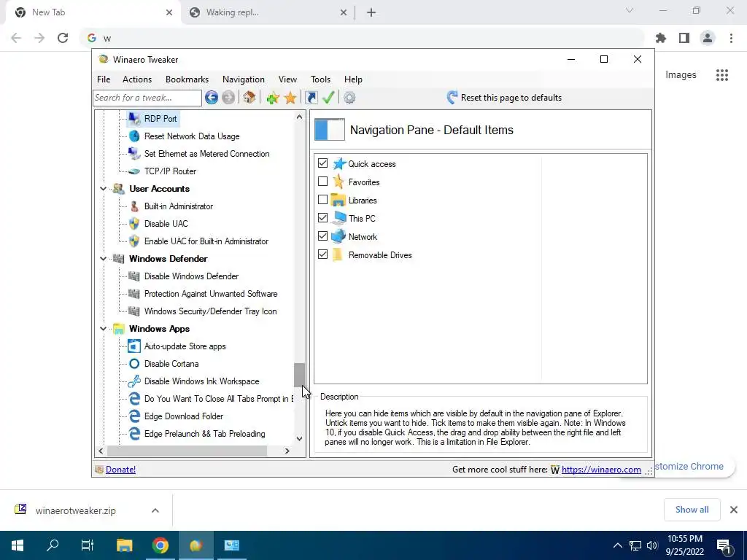This screenshot has width=747, height=560.
Task: Open the Actions menu
Action: pyautogui.click(x=137, y=79)
